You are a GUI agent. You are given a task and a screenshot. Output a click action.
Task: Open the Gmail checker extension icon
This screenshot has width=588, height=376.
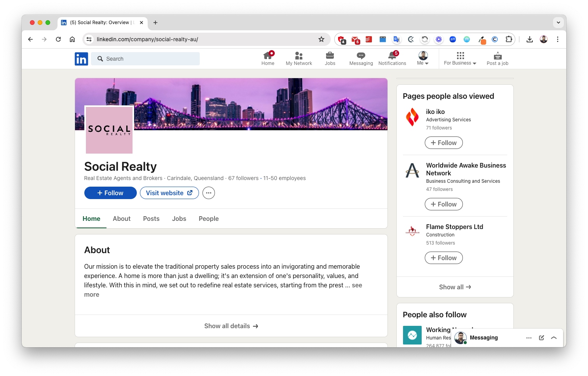(x=355, y=39)
